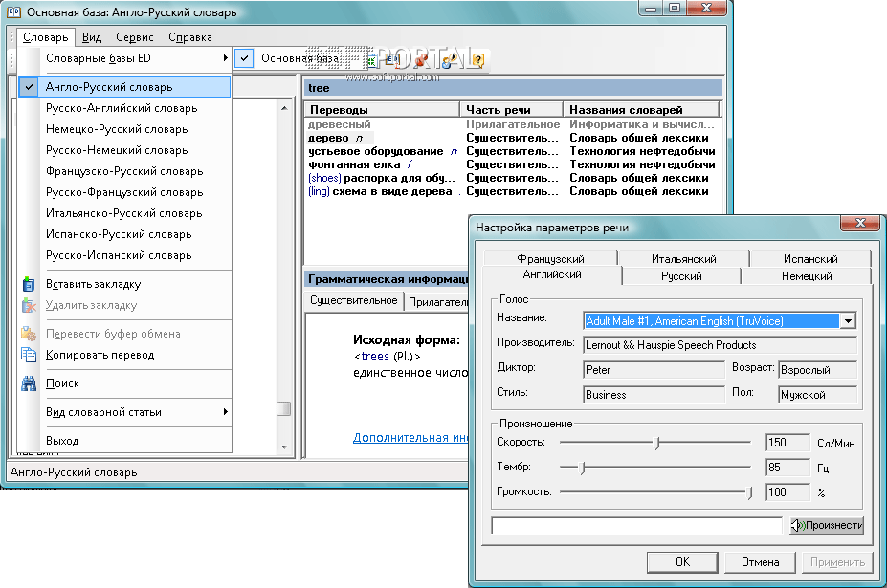
Task: Adjust the Скорость slider handle
Action: [x=656, y=443]
